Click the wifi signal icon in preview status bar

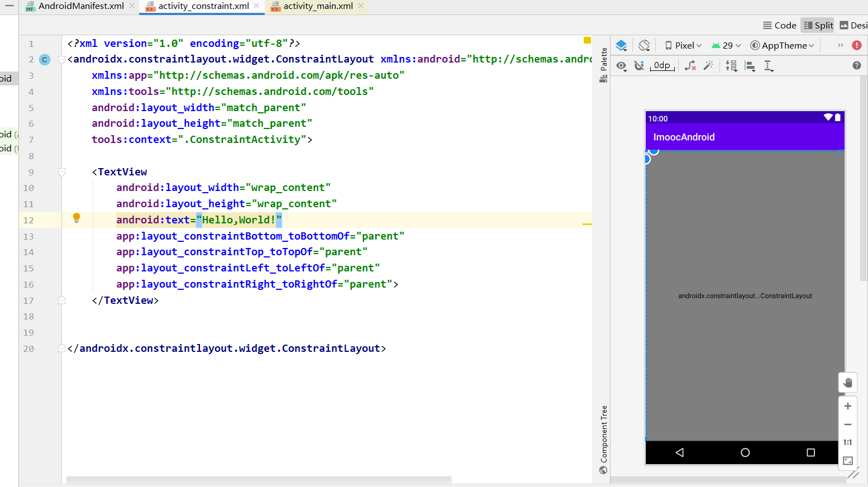tap(828, 117)
